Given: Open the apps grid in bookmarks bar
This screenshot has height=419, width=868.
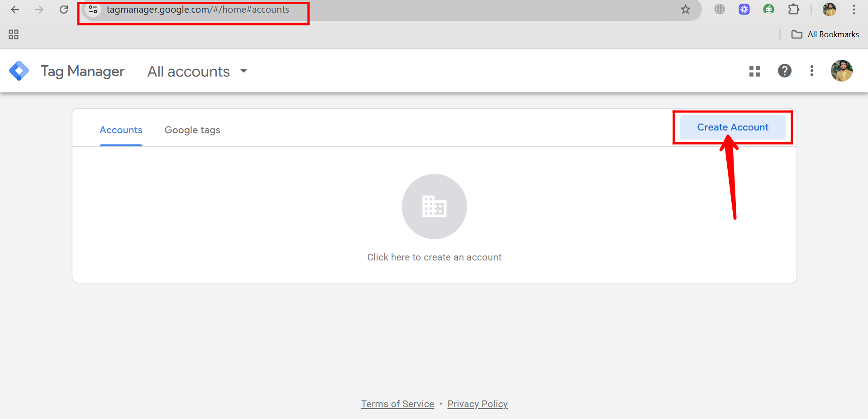Looking at the screenshot, I should pos(14,34).
